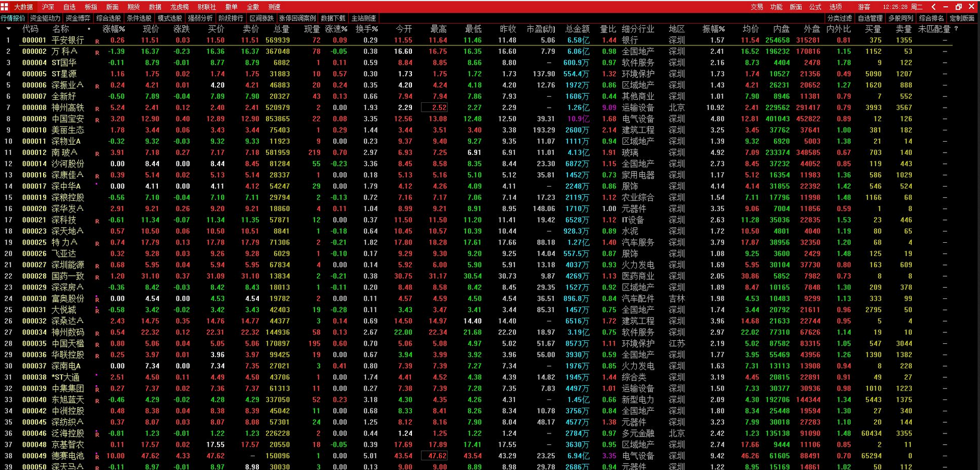
Task: Click the R marker beside 平安银行
Action: 97,41
